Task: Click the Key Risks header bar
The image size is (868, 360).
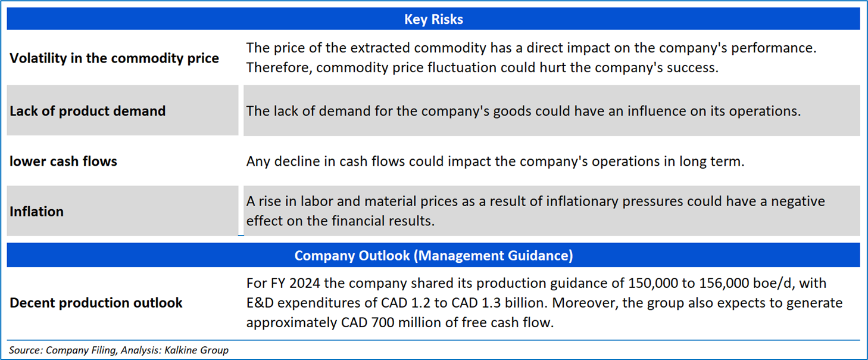Action: pyautogui.click(x=433, y=19)
